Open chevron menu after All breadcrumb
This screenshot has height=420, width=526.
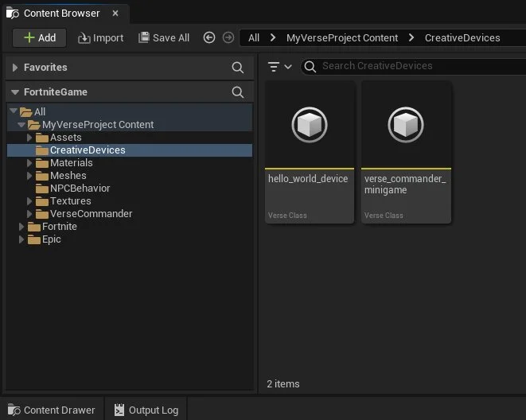pos(273,37)
